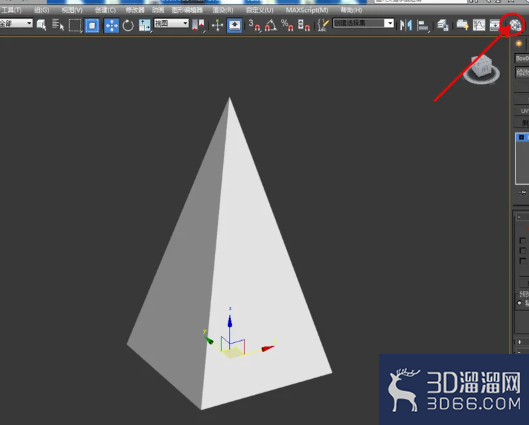Toggle the Spinner Snap icon
Viewport: 529px width, 425px height.
(x=304, y=25)
